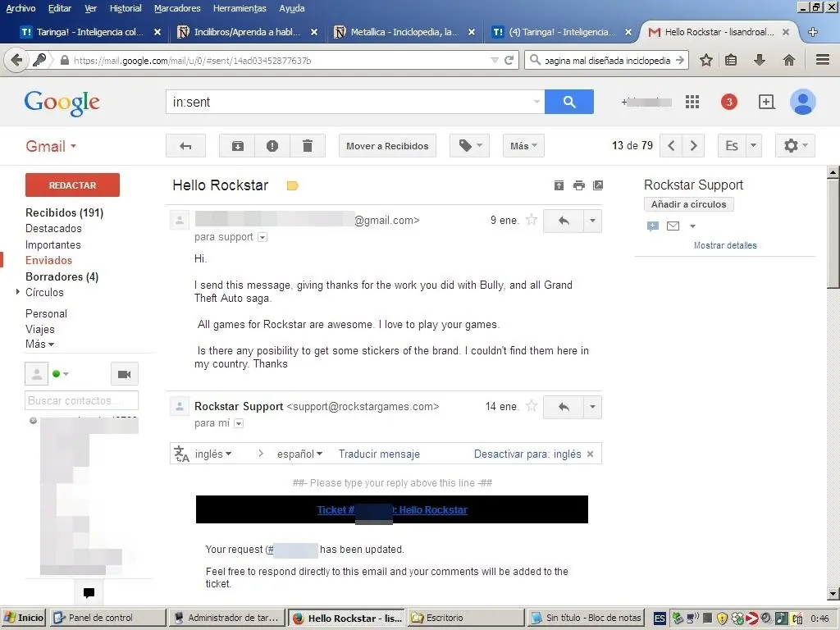Click the blue search button

tap(569, 102)
